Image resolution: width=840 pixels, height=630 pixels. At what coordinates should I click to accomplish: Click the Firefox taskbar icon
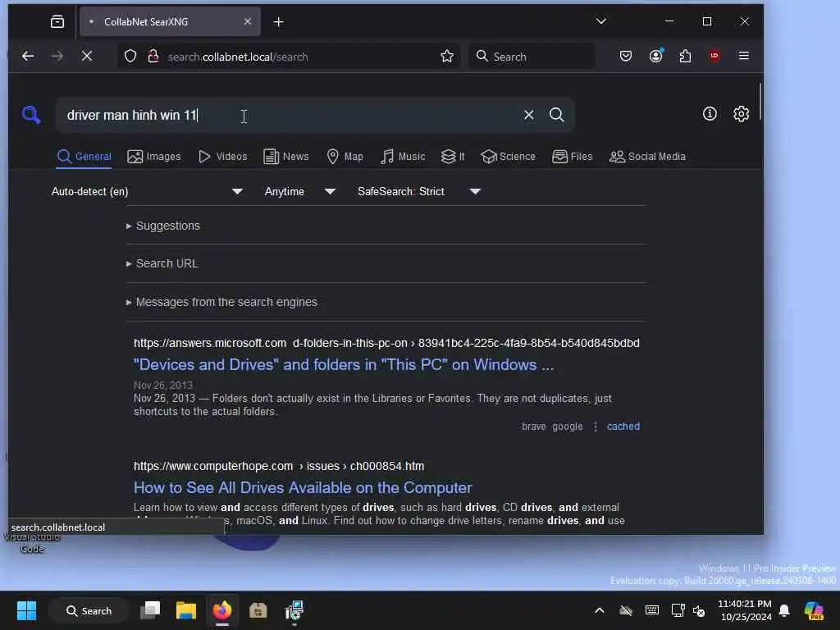tap(221, 610)
